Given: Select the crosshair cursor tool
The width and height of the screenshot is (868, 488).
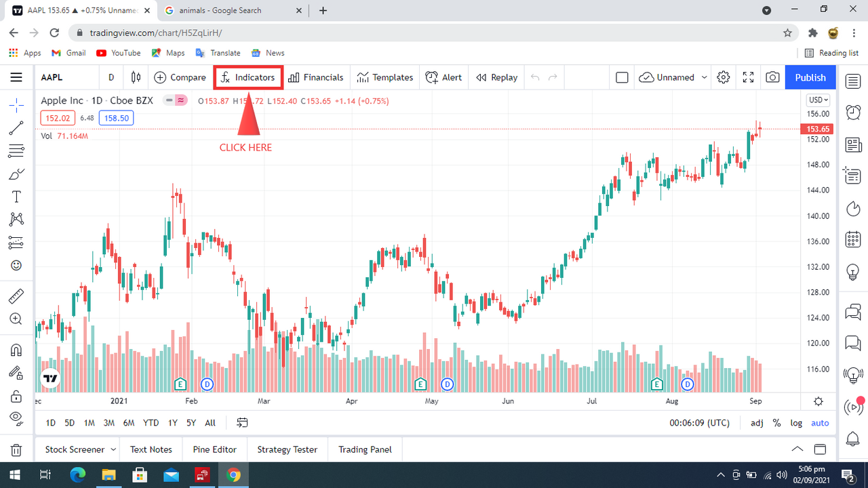Looking at the screenshot, I should pos(16,105).
